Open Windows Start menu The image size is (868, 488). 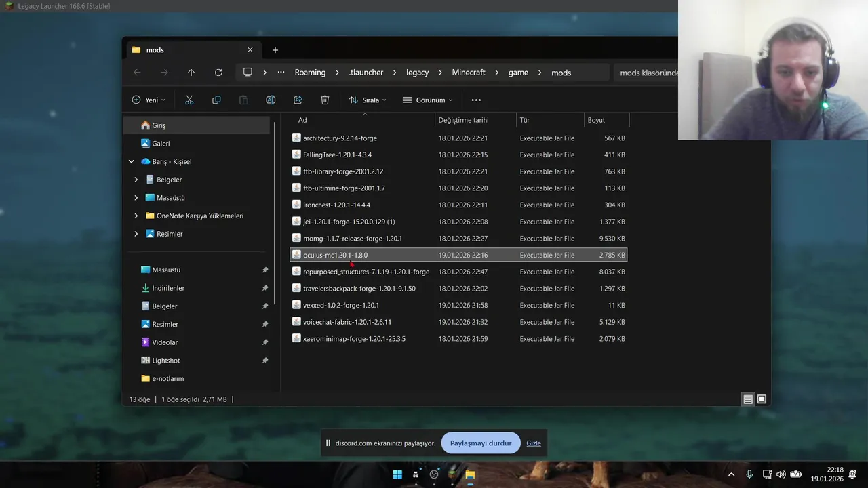[x=397, y=474]
